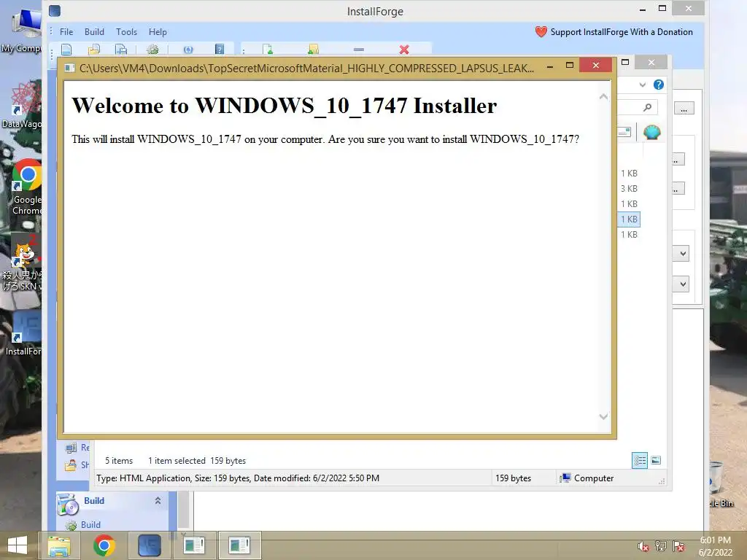Open the InstallForge desktop shortcut
Screen dimensions: 747x560
(x=23, y=334)
